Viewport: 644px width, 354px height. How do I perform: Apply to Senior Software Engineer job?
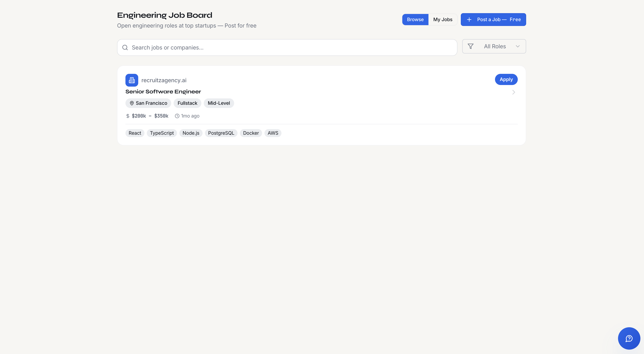coord(506,79)
